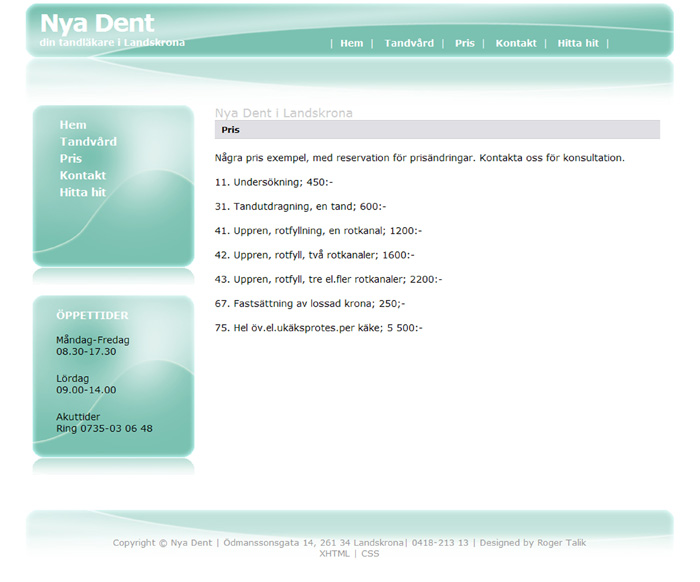Click the 'Designed by Roger Talik' footer text
The width and height of the screenshot is (700, 582).
(533, 543)
